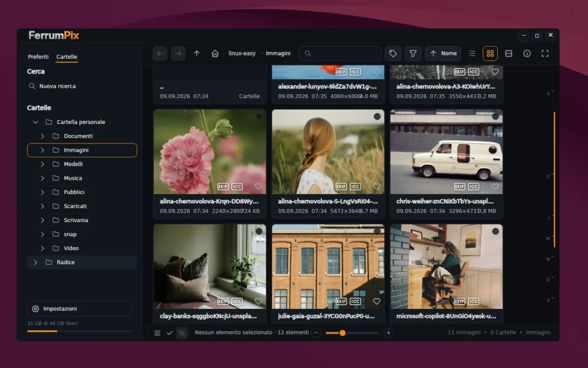Open the status bar hamburger menu
The width and height of the screenshot is (588, 368).
pos(157,333)
